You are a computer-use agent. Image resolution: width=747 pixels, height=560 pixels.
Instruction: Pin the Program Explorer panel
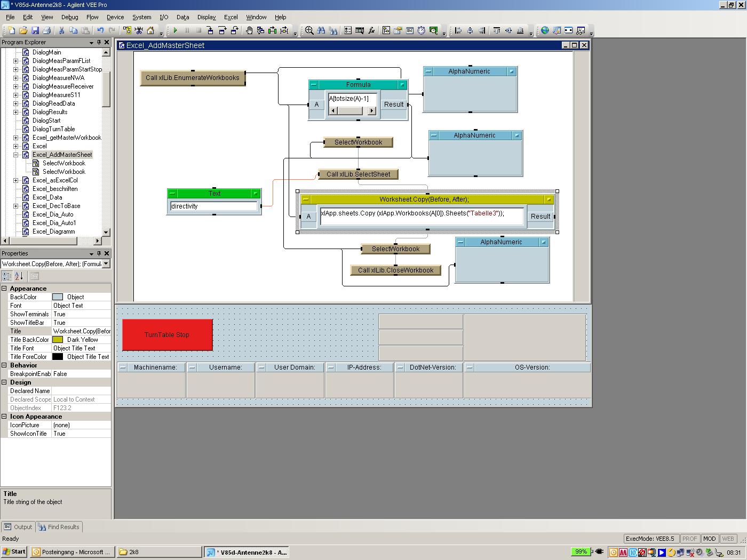(99, 42)
